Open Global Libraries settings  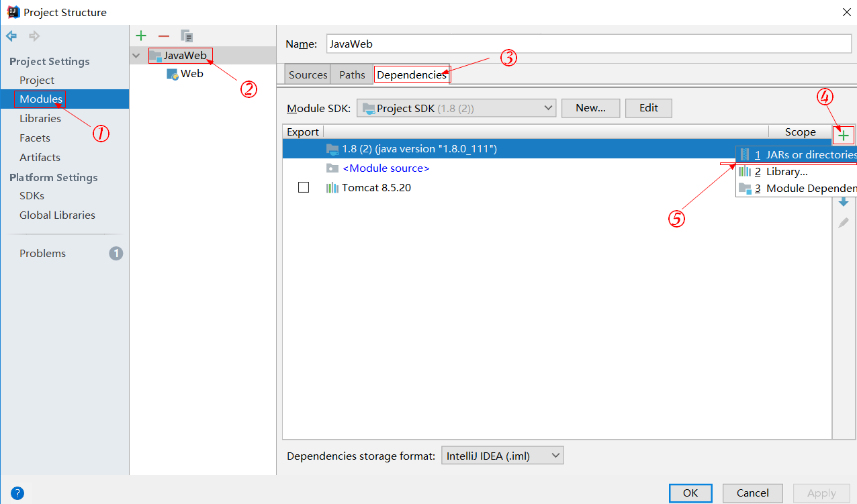pyautogui.click(x=57, y=215)
